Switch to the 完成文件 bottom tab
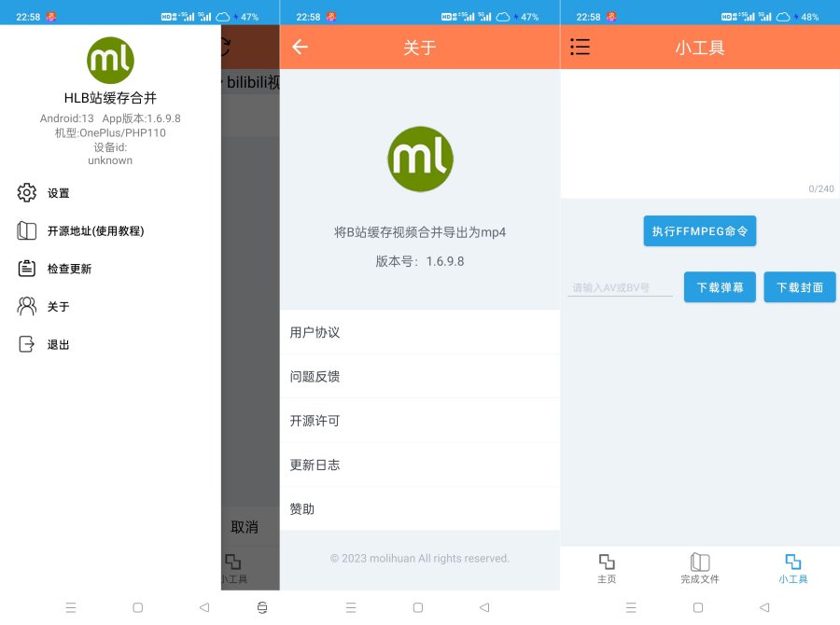Screen dimensions: 840x625 point(700,568)
